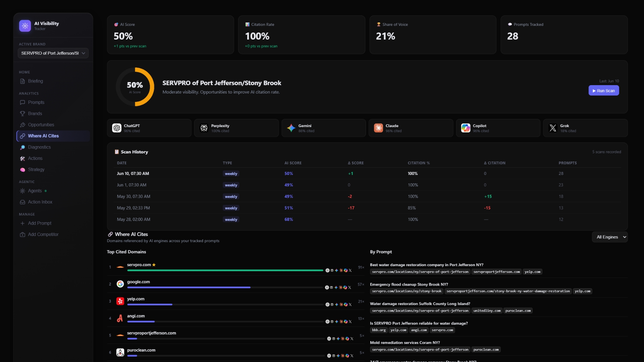Open the Briefing page
This screenshot has height=362, width=644.
(x=35, y=81)
